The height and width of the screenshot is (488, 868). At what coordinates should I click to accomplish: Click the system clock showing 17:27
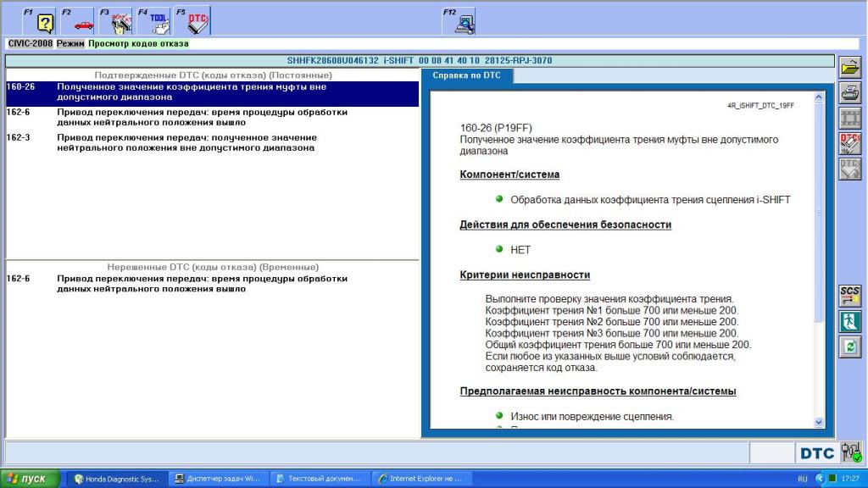850,479
